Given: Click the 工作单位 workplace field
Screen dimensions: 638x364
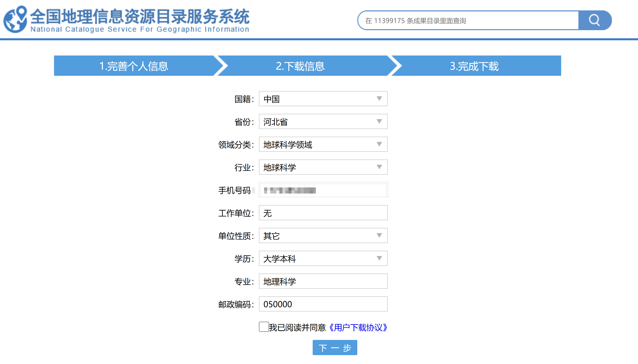Looking at the screenshot, I should pos(323,213).
